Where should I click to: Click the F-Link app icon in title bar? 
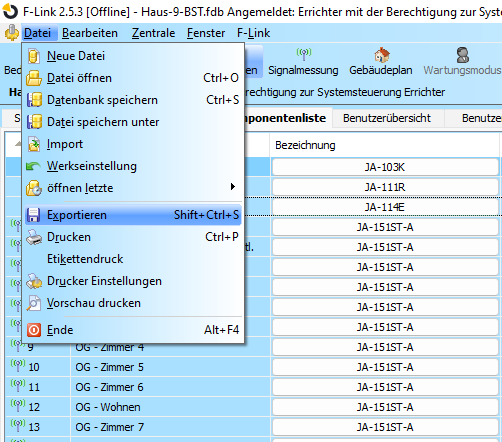click(x=10, y=11)
